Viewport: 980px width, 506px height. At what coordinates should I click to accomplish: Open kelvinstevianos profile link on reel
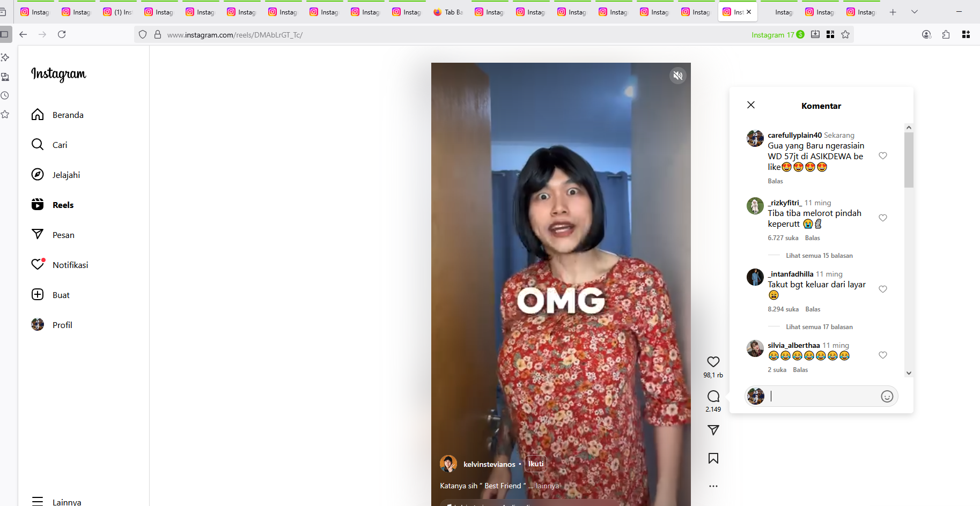489,464
